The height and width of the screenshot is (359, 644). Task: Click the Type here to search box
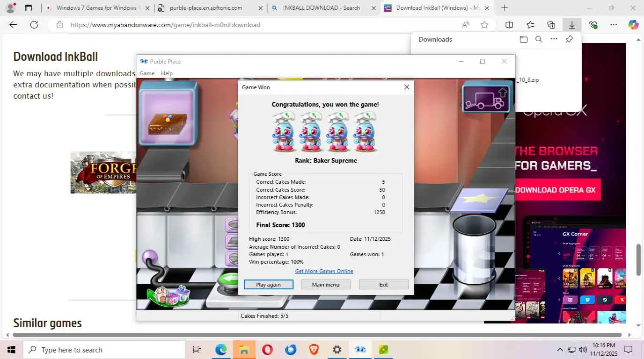tap(104, 350)
